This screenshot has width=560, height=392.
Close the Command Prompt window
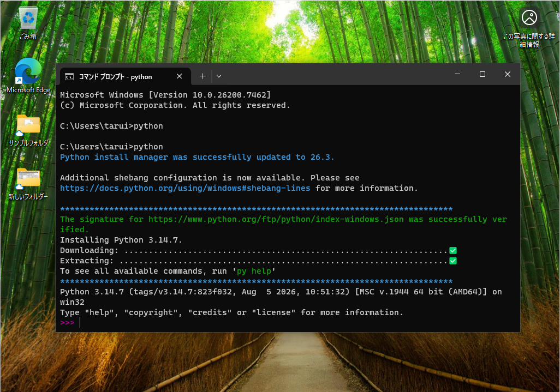pos(508,74)
